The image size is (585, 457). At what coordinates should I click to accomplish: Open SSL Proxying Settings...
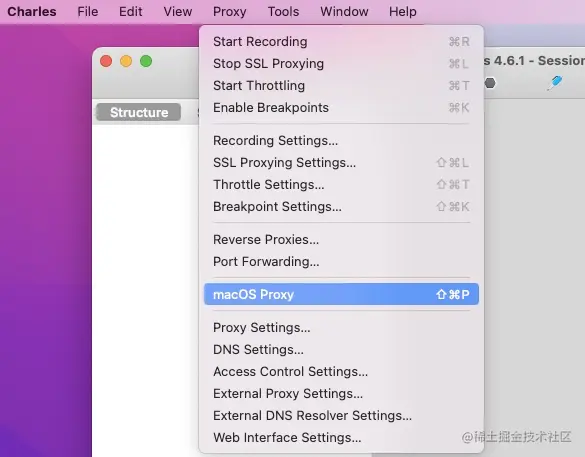341,163
